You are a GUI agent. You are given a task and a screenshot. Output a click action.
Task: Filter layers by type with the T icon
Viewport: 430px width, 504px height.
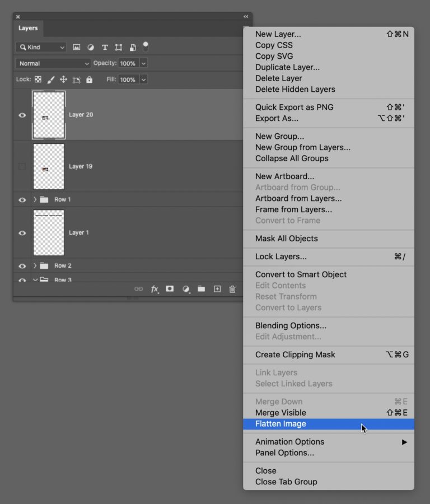pos(104,47)
